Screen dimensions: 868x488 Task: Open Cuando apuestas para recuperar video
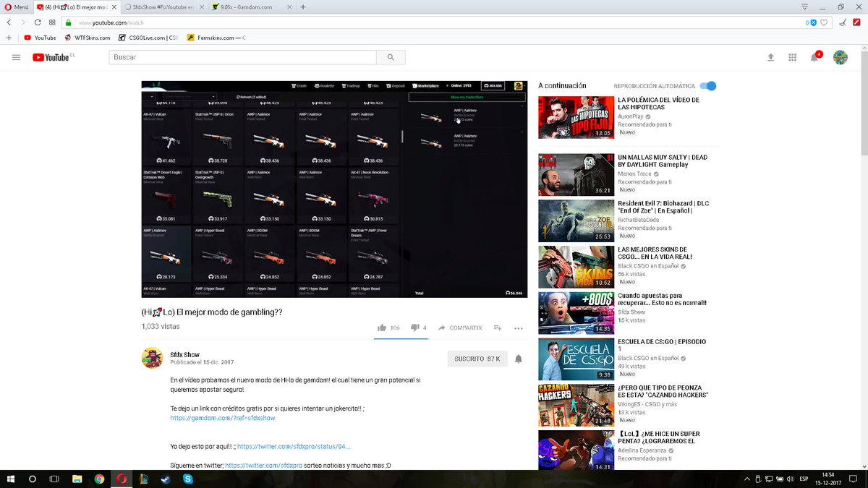coord(576,313)
